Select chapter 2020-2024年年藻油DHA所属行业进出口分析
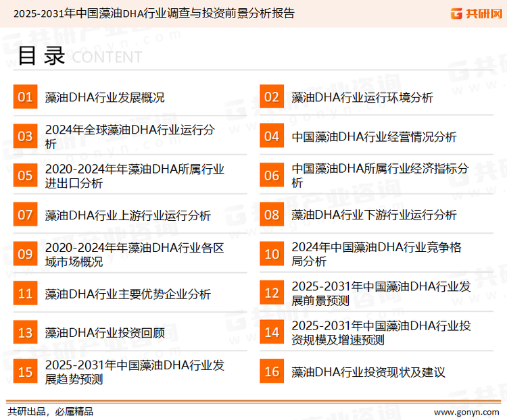 pos(135,176)
